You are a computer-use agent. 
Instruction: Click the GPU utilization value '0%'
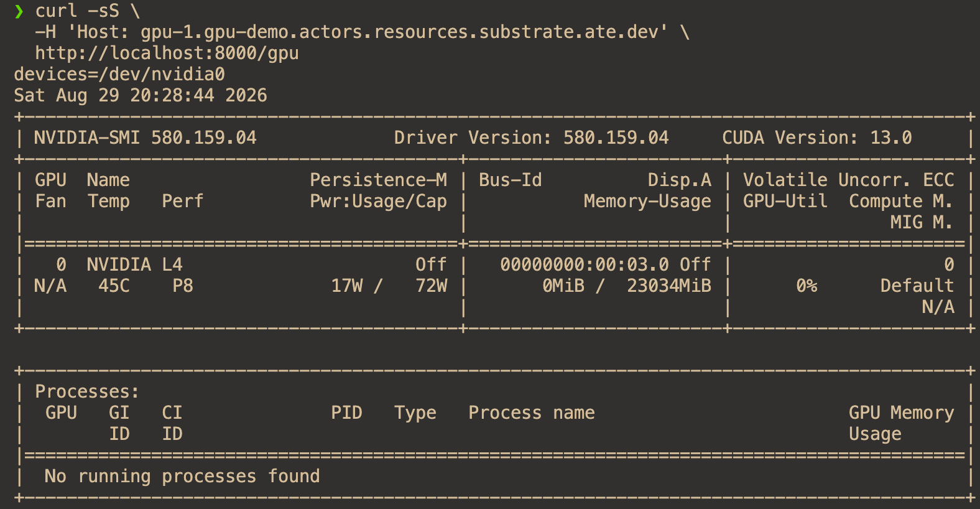(806, 286)
